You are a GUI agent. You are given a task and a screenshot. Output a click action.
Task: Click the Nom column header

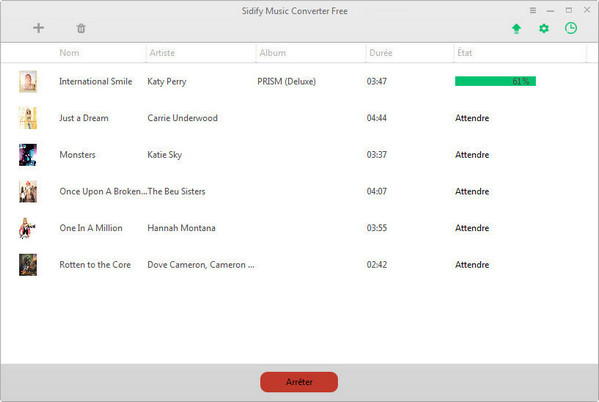tap(69, 53)
